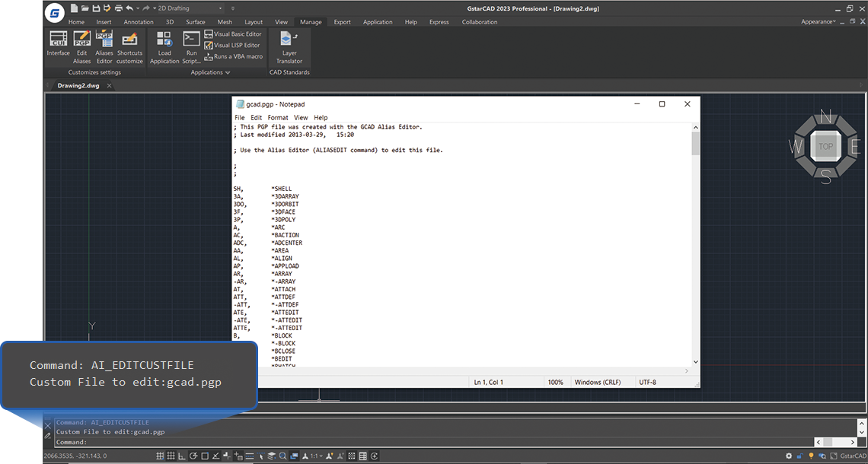868x464 pixels.
Task: Open the undo history dropdown arrow
Action: (137, 8)
